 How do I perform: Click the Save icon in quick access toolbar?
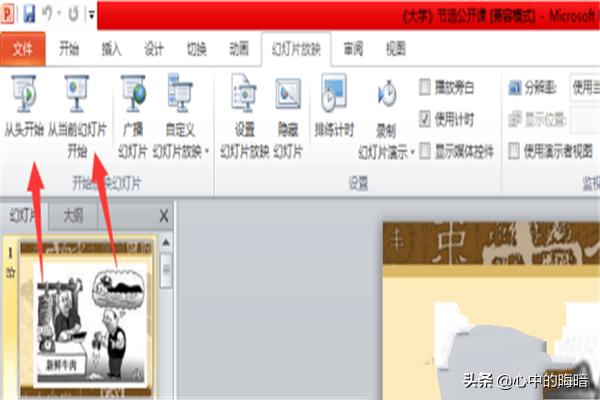coord(29,15)
